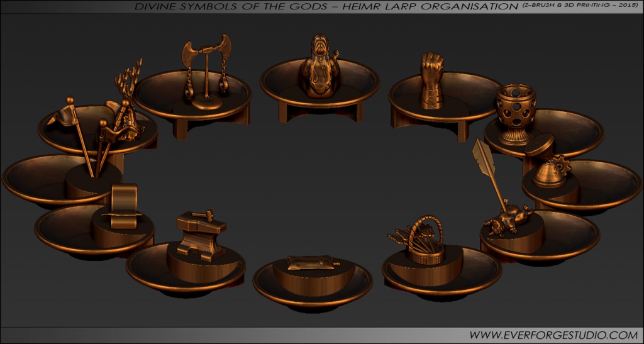The height and width of the screenshot is (344, 644).
Task: Select the antlered tree figure symbol
Action: [130, 101]
